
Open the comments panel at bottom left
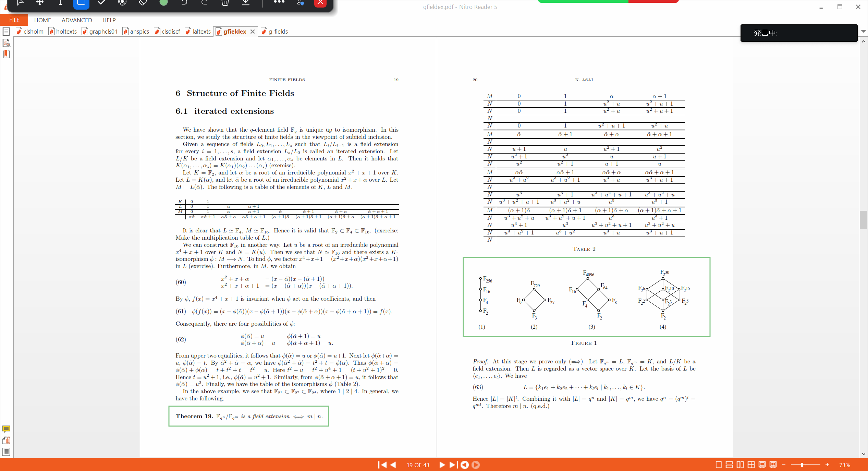coord(6,429)
